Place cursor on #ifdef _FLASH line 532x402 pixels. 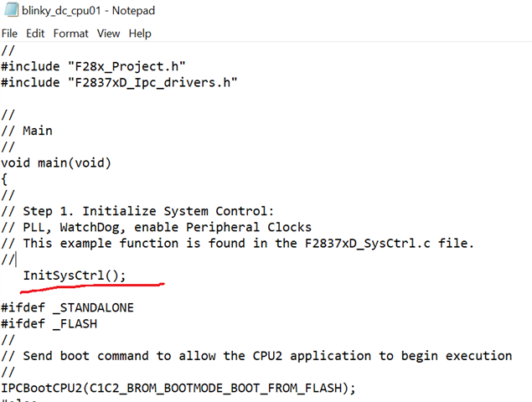(x=52, y=323)
